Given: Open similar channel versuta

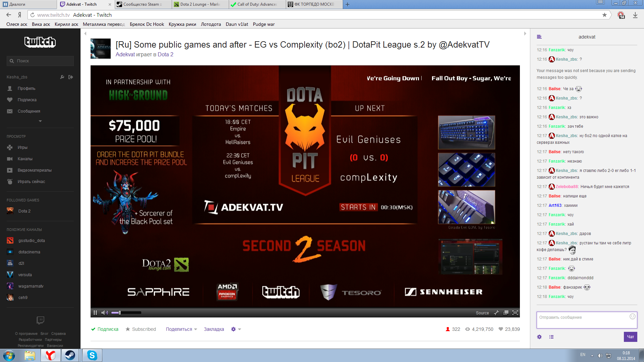Looking at the screenshot, I should [x=25, y=275].
